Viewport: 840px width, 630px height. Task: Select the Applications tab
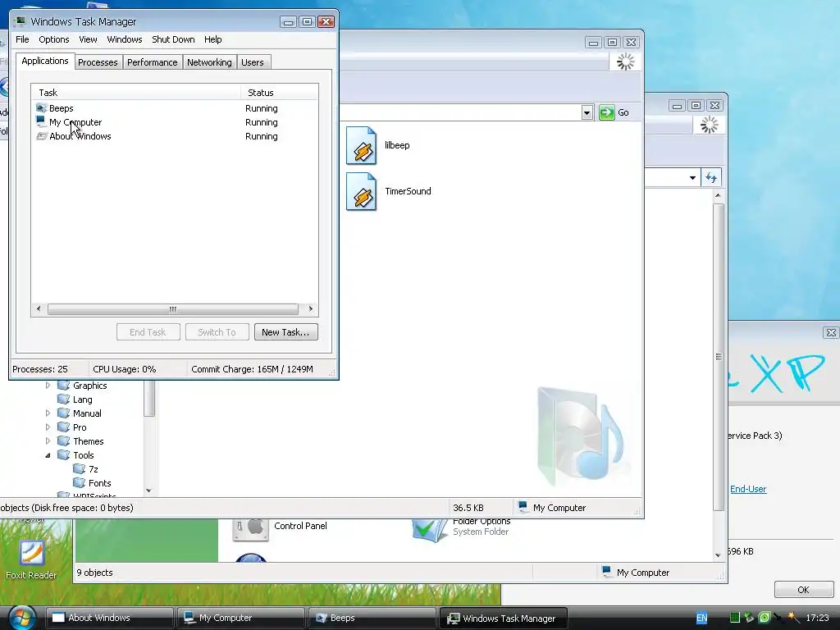coord(45,61)
